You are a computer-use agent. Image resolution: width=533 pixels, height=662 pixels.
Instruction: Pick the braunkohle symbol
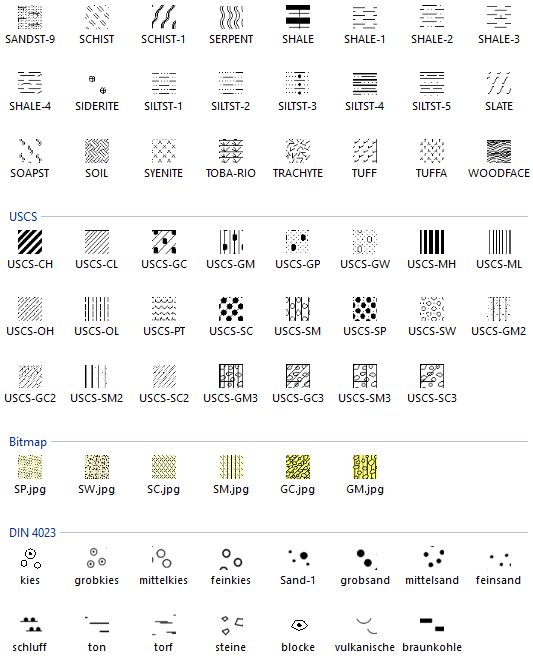tap(432, 625)
